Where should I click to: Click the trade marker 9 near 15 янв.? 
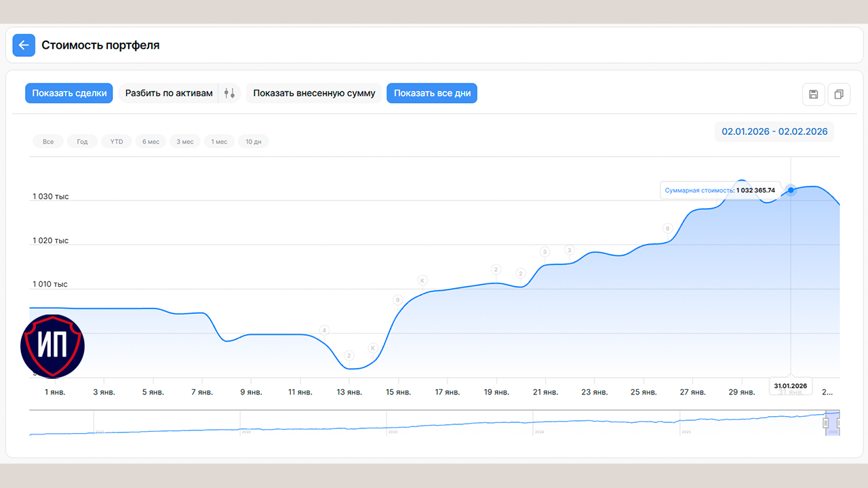click(397, 300)
